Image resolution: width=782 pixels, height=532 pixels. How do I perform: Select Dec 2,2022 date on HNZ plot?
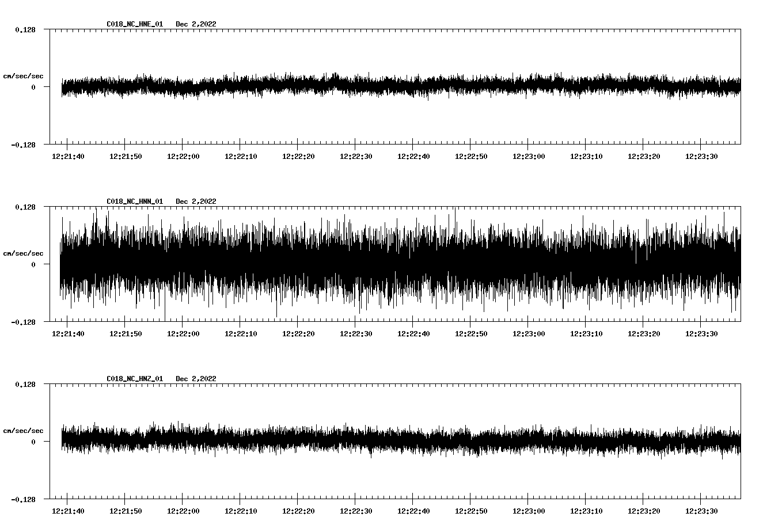point(196,379)
